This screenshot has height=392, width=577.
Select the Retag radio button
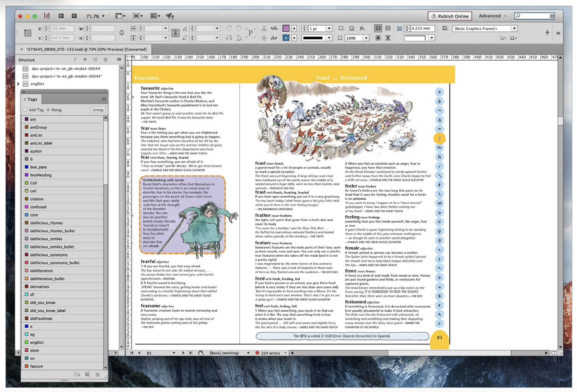(x=48, y=110)
